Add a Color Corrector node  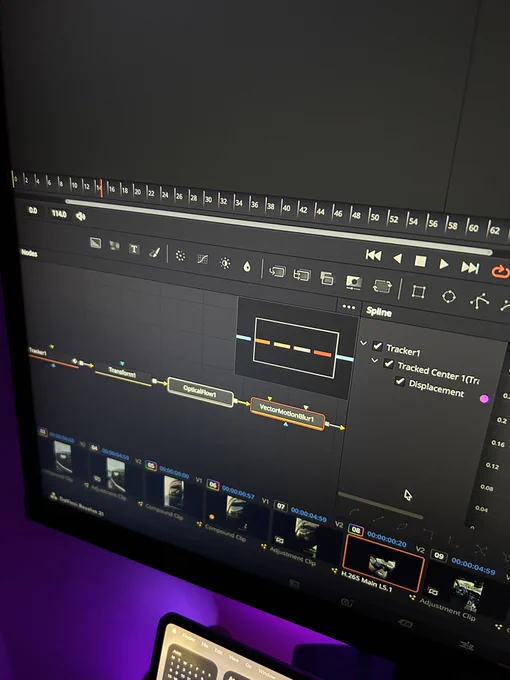180,256
